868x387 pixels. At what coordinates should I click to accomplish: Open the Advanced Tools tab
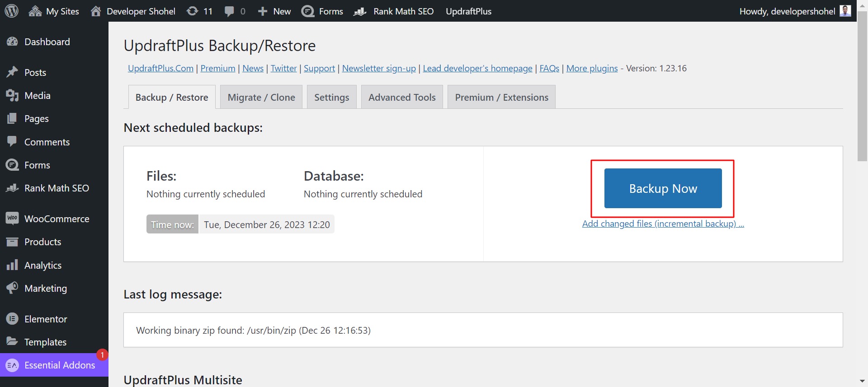pos(402,97)
